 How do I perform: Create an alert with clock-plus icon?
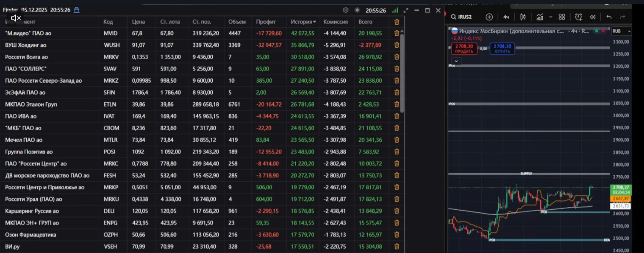[x=579, y=17]
